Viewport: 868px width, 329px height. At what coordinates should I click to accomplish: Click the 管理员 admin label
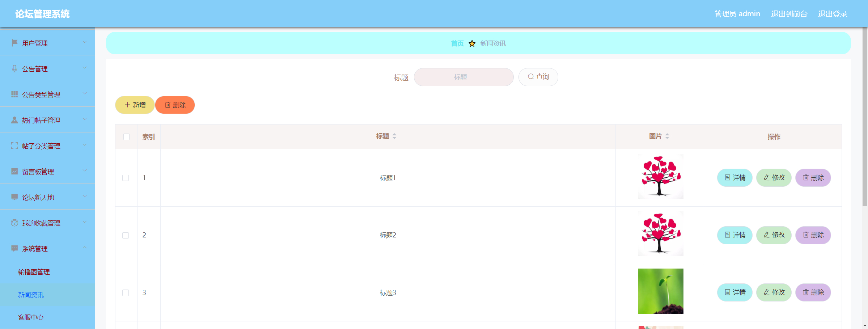tap(737, 14)
